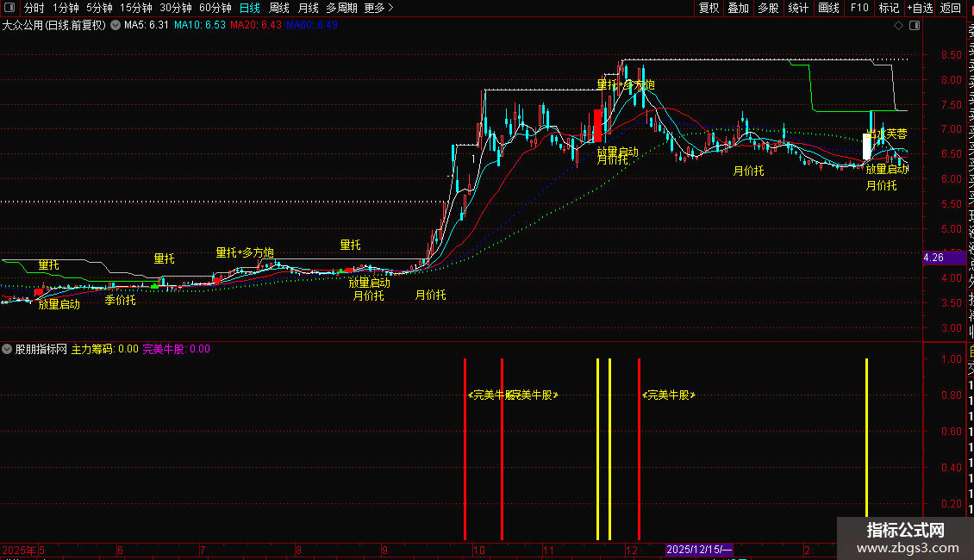Select the 15分钟 period tab

[136, 8]
